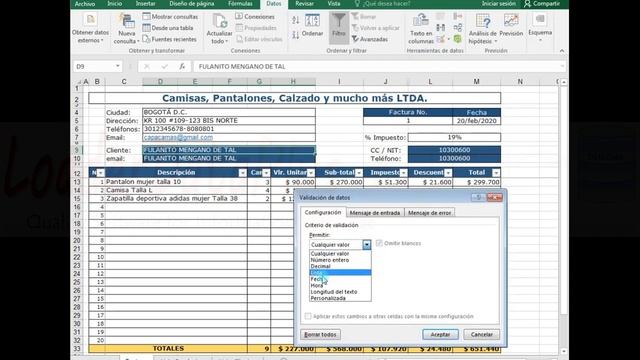Click the Borrar todos button
The image size is (640, 360).
320,335
